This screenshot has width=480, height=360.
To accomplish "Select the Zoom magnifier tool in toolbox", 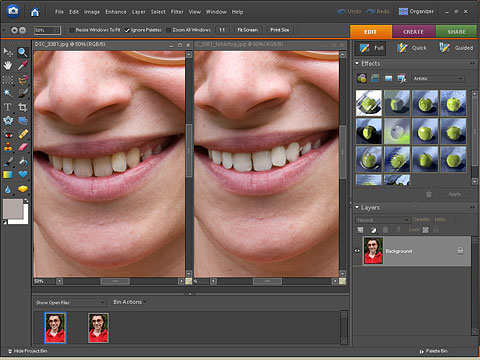I will (x=22, y=52).
